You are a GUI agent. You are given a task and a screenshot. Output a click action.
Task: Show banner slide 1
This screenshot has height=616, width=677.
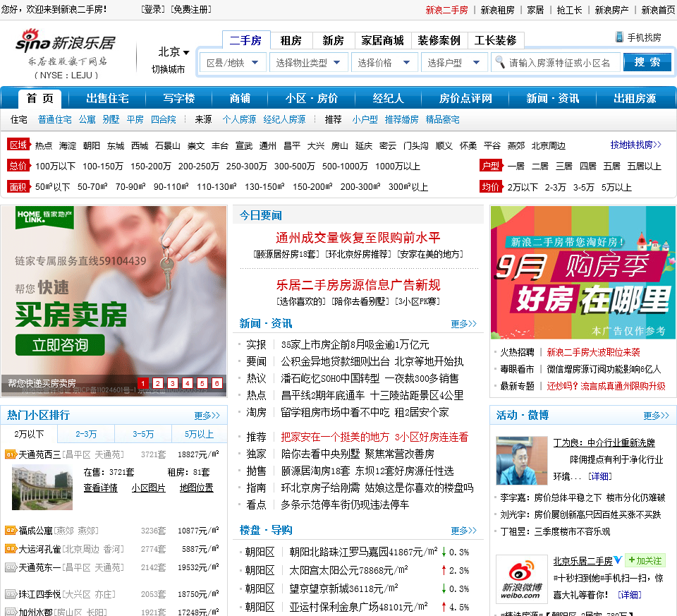(143, 382)
